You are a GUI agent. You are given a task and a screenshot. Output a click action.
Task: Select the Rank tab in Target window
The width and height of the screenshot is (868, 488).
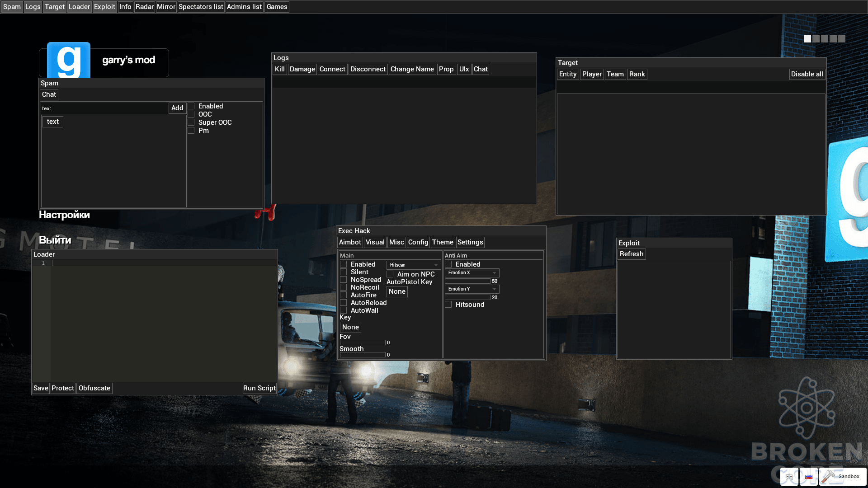[x=637, y=74]
